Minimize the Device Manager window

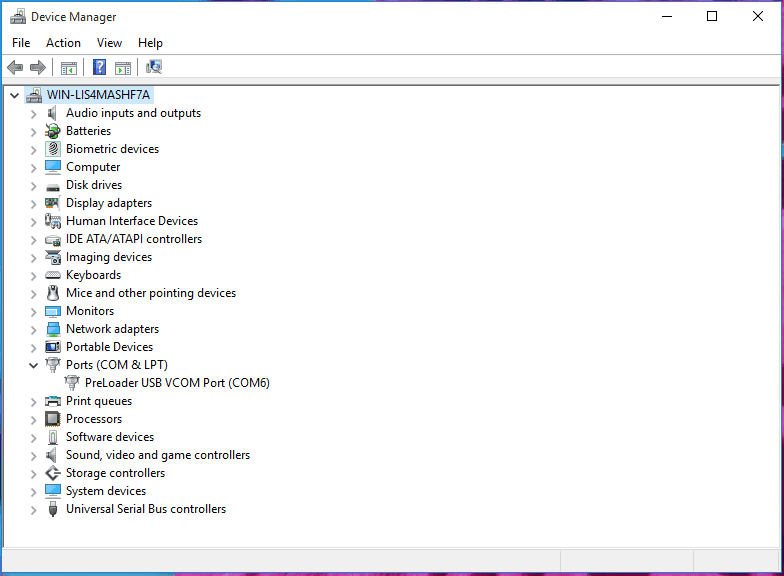pyautogui.click(x=667, y=16)
